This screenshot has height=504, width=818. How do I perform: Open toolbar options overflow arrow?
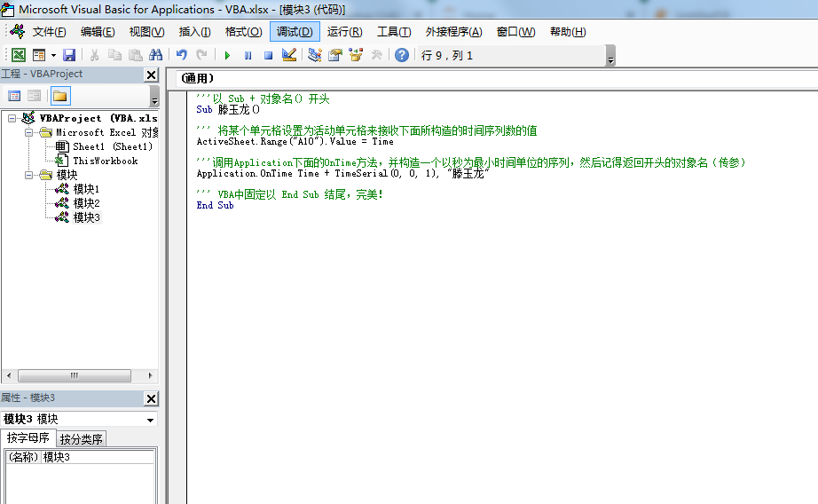(611, 55)
